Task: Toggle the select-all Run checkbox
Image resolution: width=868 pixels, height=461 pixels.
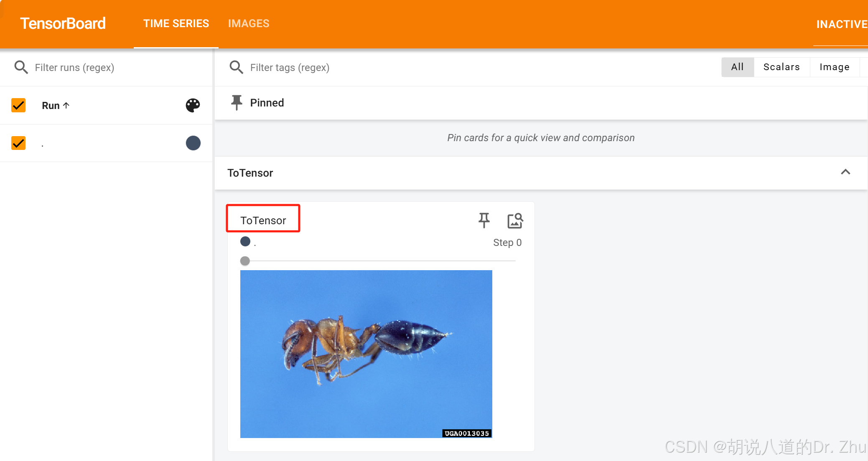Action: [18, 105]
